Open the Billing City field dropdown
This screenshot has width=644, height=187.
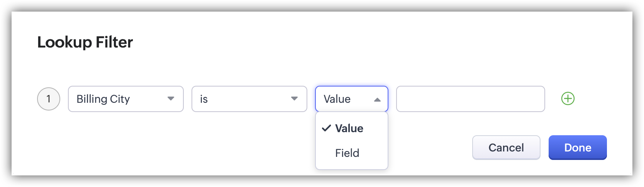coord(125,99)
